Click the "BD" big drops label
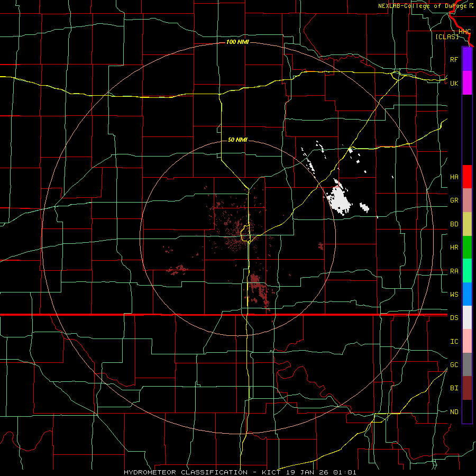Viewport: 476px width, 476px height. tap(454, 224)
